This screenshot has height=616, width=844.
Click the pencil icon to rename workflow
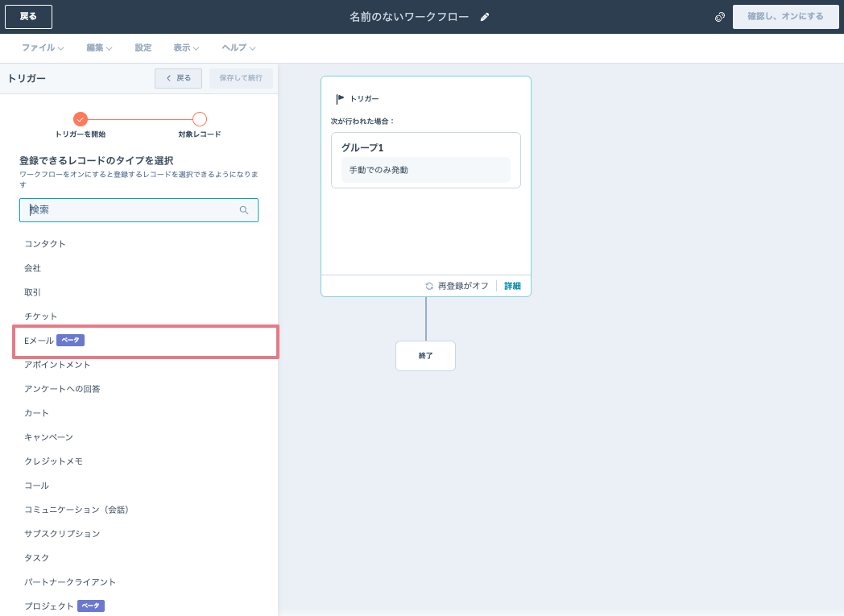point(485,17)
